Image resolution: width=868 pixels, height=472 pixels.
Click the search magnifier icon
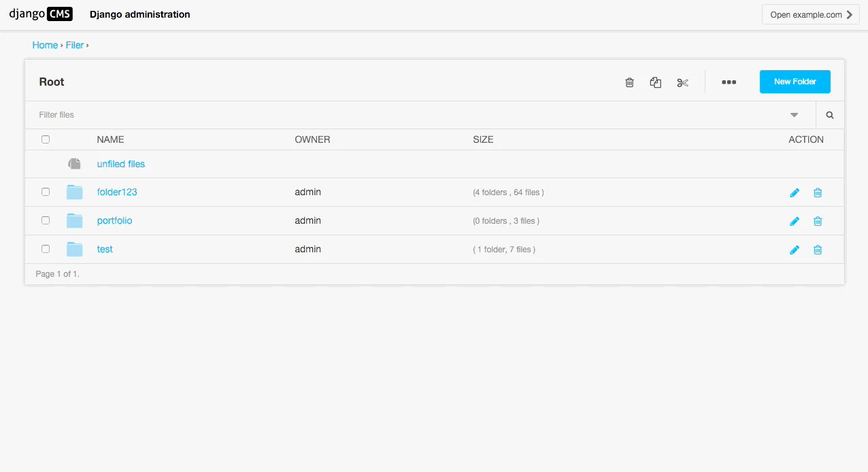[830, 115]
